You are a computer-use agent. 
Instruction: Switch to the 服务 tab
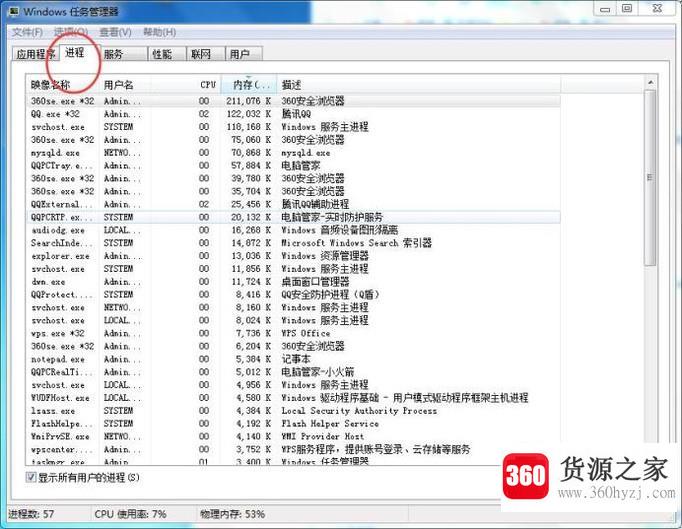pyautogui.click(x=124, y=54)
